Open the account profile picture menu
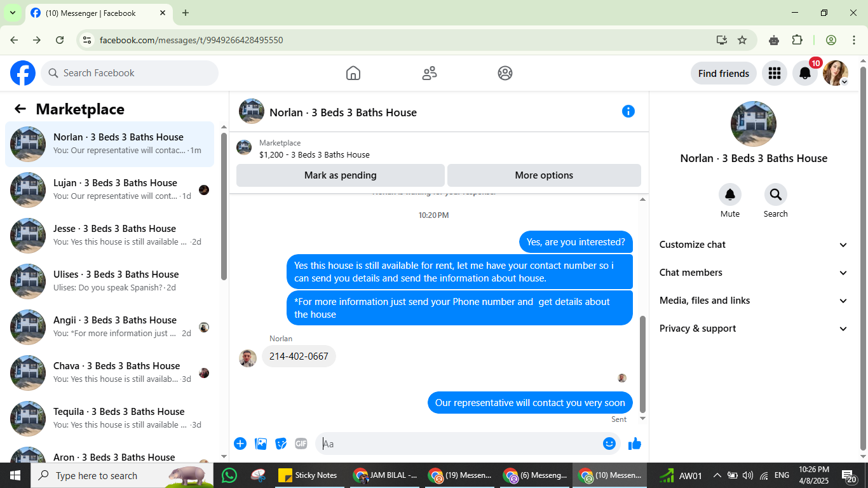 (835, 73)
